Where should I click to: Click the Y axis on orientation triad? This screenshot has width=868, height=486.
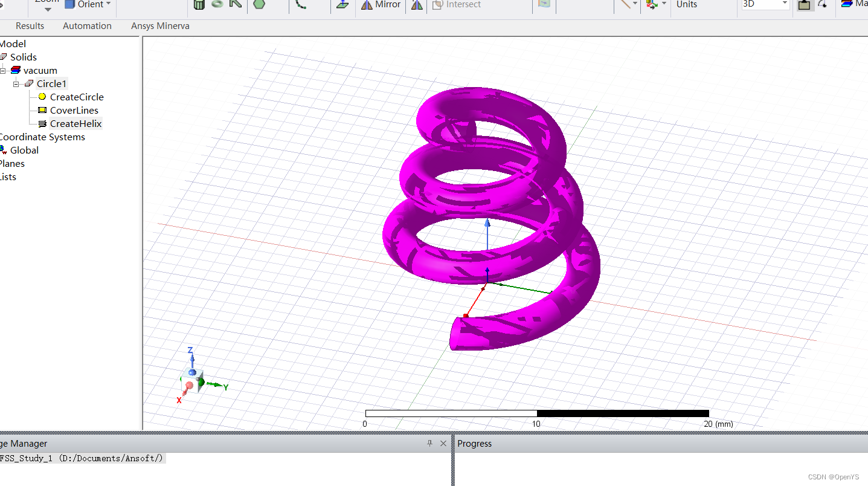pyautogui.click(x=225, y=387)
